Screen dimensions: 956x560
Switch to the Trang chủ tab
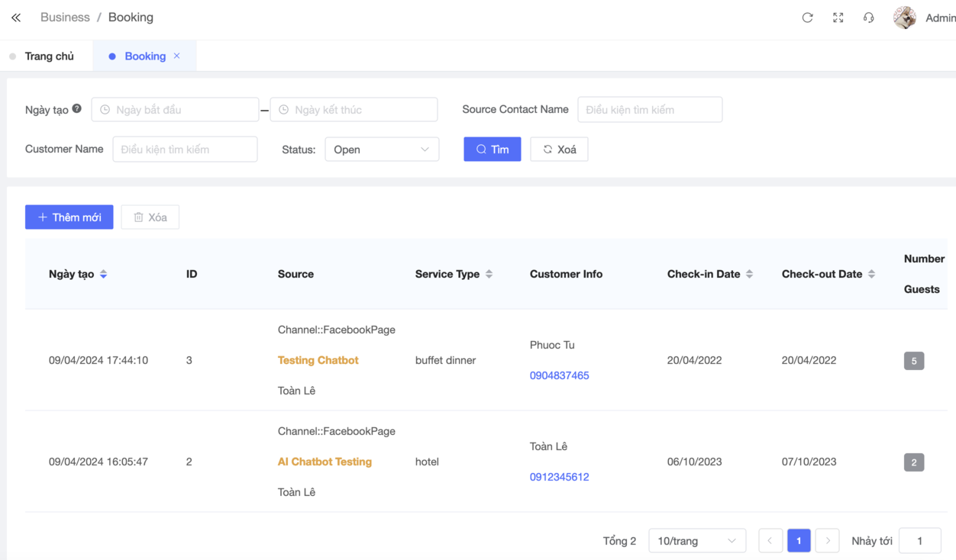49,56
